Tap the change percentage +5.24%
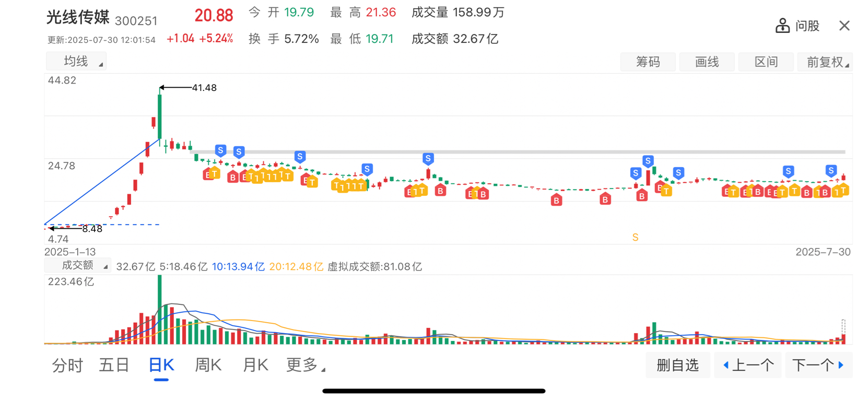Screen dimensions: 868x401 tap(216, 39)
